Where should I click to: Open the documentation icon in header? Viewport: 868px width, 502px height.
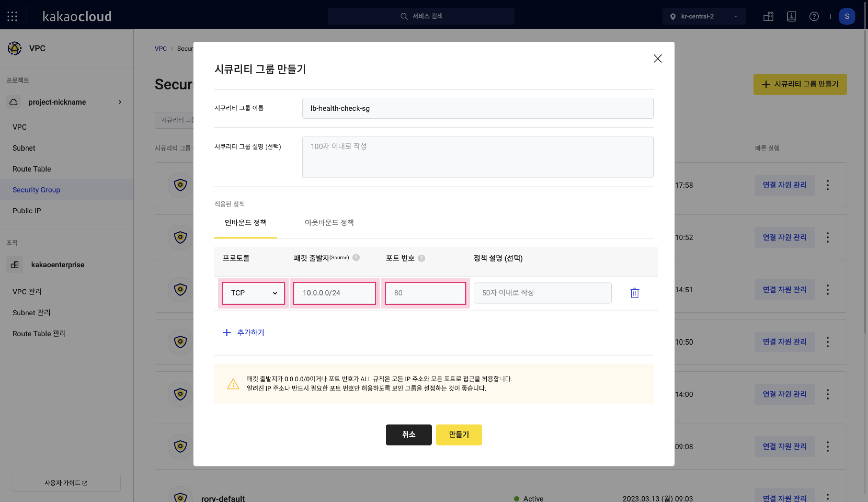point(791,16)
